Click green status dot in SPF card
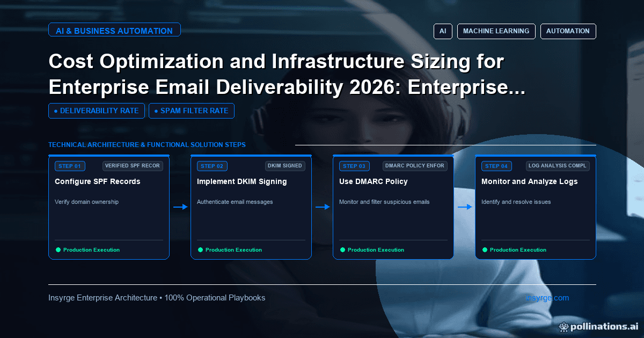 point(58,249)
